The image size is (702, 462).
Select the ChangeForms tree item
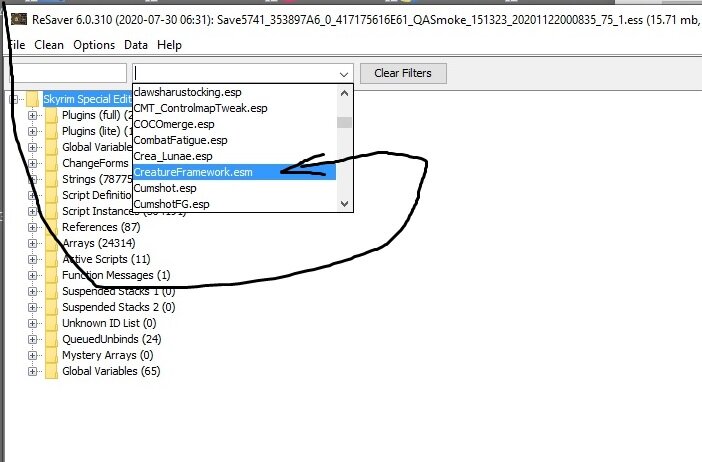point(95,163)
